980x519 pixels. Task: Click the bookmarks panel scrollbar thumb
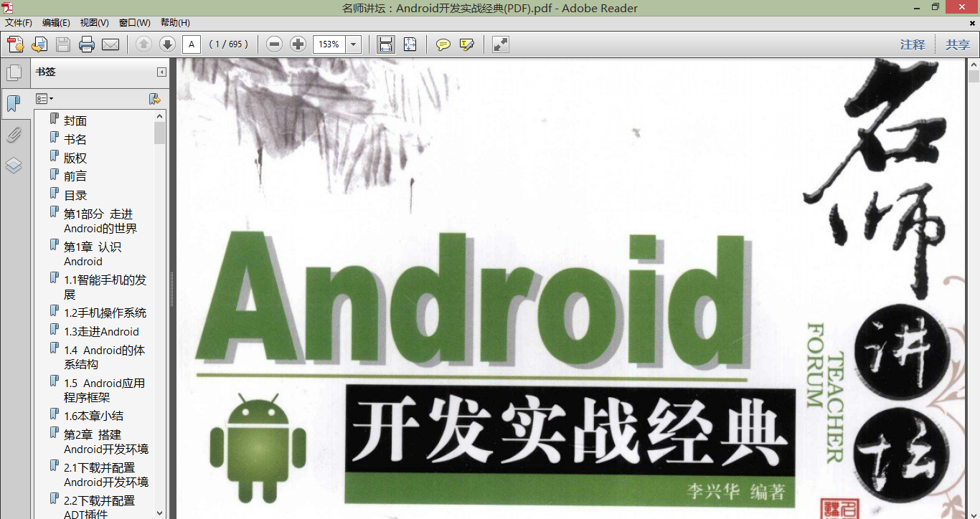coord(160,133)
